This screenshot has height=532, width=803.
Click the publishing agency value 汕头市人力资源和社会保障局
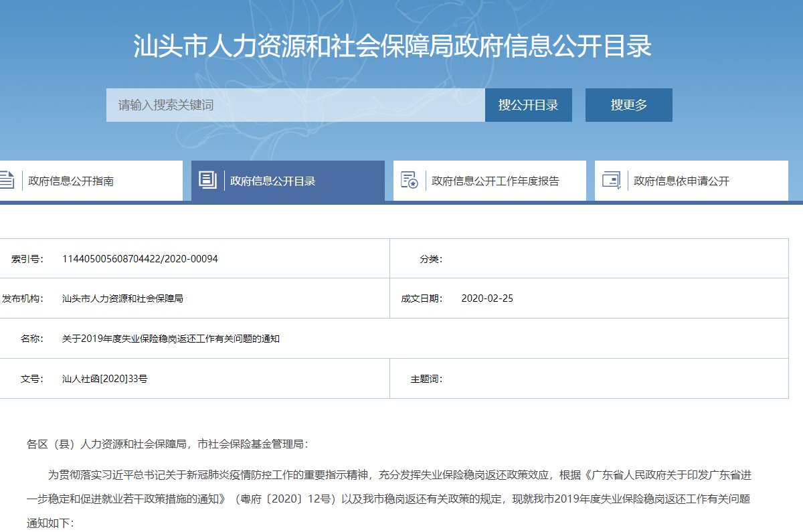coord(122,298)
